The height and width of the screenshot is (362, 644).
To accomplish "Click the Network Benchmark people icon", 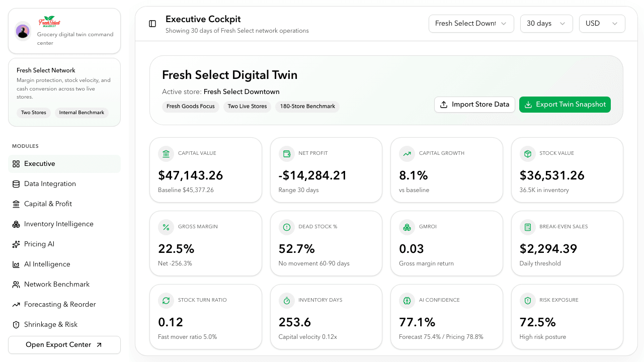I will pyautogui.click(x=16, y=284).
